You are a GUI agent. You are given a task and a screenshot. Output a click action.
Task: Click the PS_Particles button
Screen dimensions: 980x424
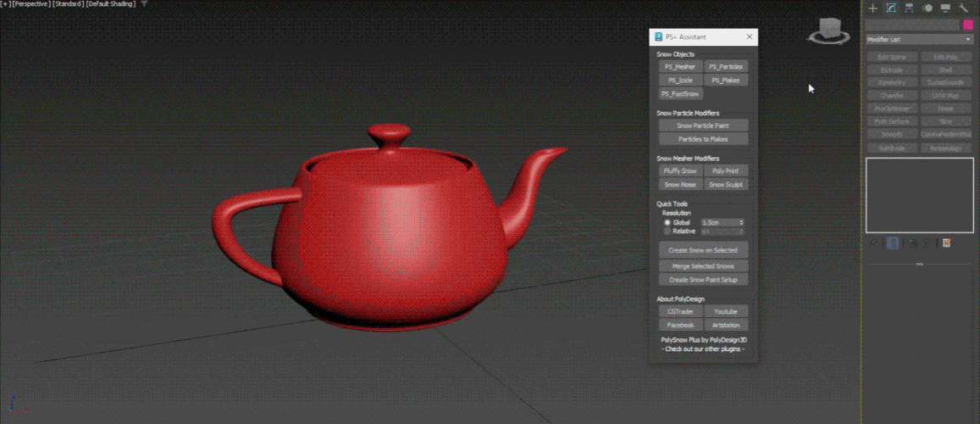click(726, 66)
